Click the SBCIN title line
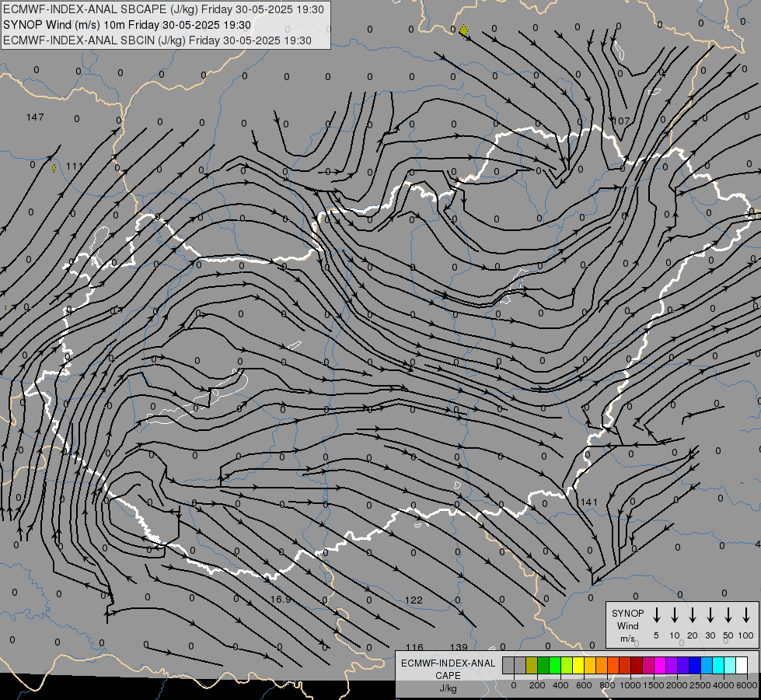Screen dimensions: 761x700 157,40
